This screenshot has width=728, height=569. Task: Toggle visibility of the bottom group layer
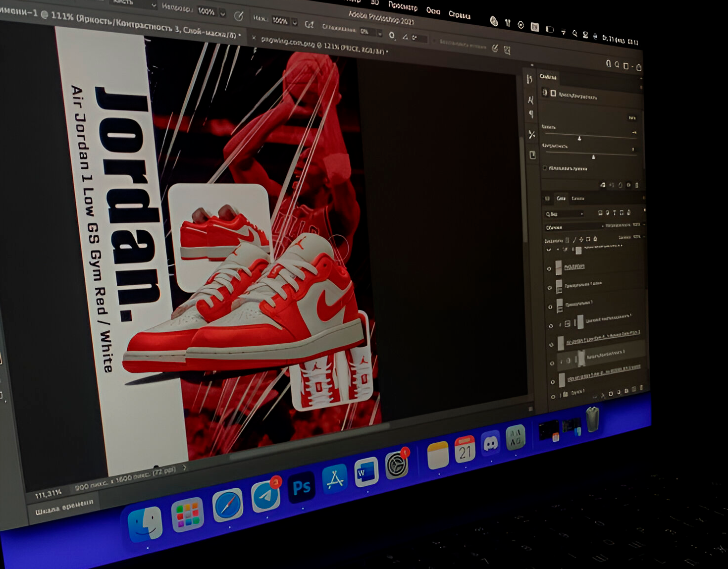553,397
